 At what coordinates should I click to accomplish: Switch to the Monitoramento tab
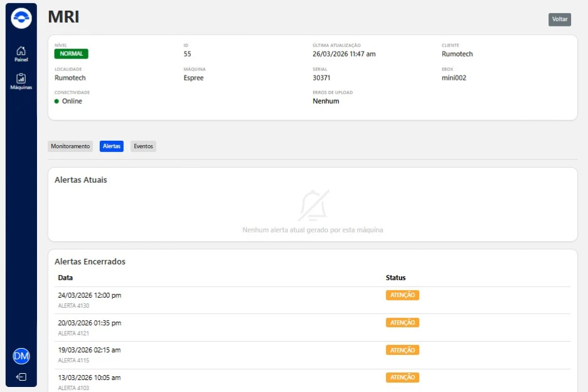[x=70, y=146]
